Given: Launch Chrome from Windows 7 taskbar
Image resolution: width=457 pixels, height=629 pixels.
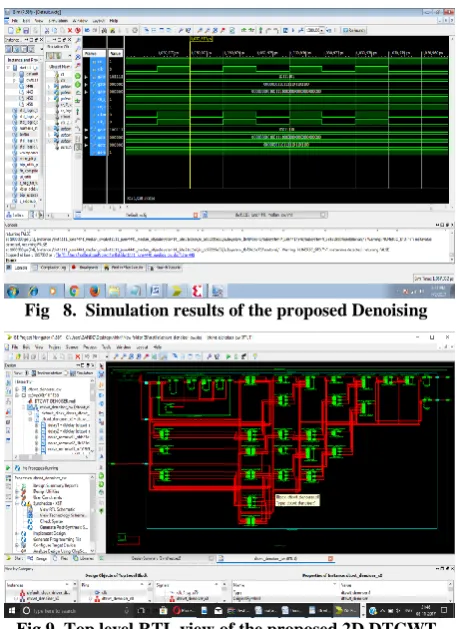Looking at the screenshot, I should (x=74, y=291).
